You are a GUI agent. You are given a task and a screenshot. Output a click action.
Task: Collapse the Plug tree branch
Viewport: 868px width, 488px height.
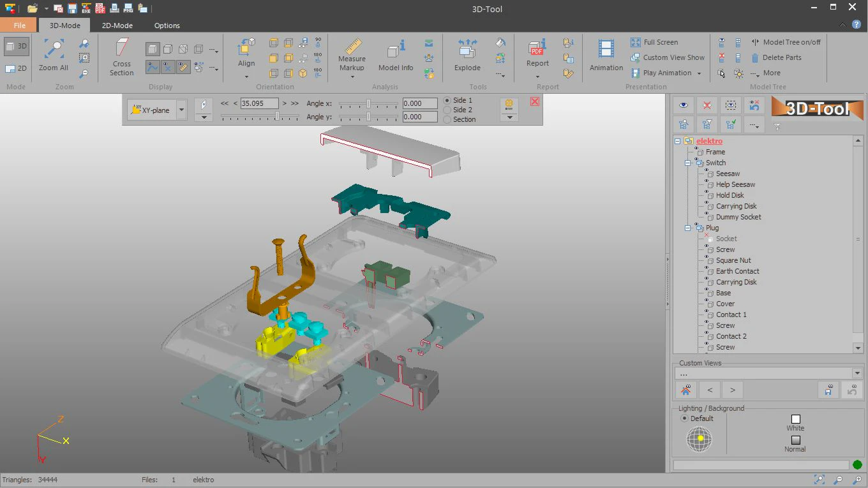(688, 228)
